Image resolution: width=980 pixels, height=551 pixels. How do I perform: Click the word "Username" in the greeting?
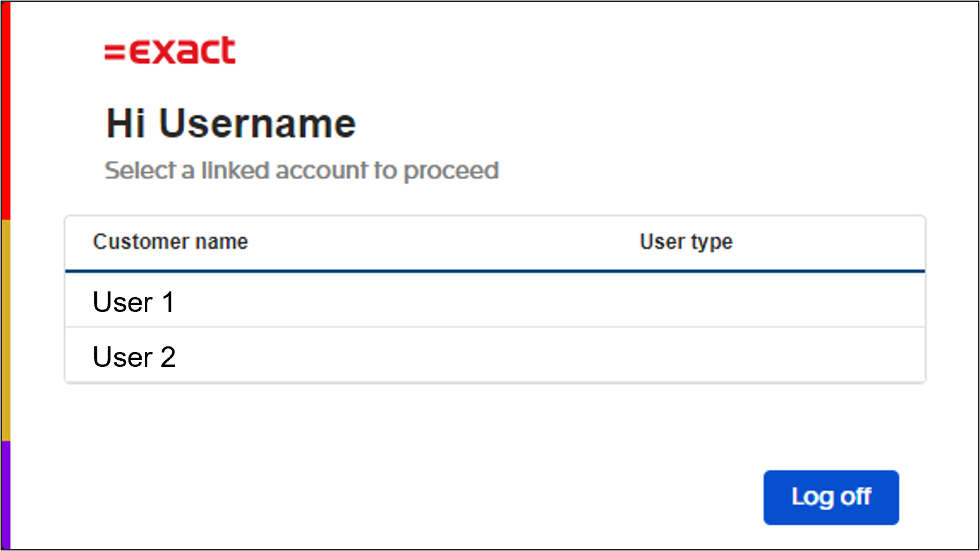click(x=257, y=124)
